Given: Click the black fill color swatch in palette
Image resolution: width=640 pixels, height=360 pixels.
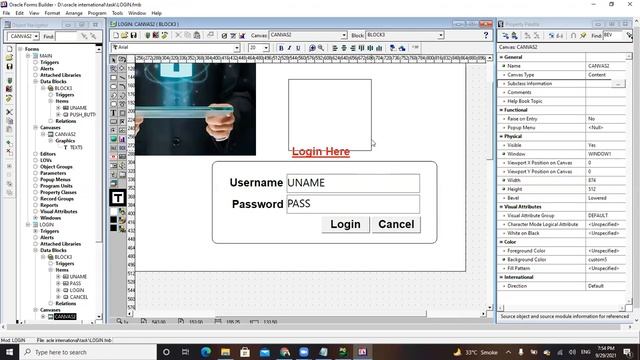Looking at the screenshot, I should 113,220.
